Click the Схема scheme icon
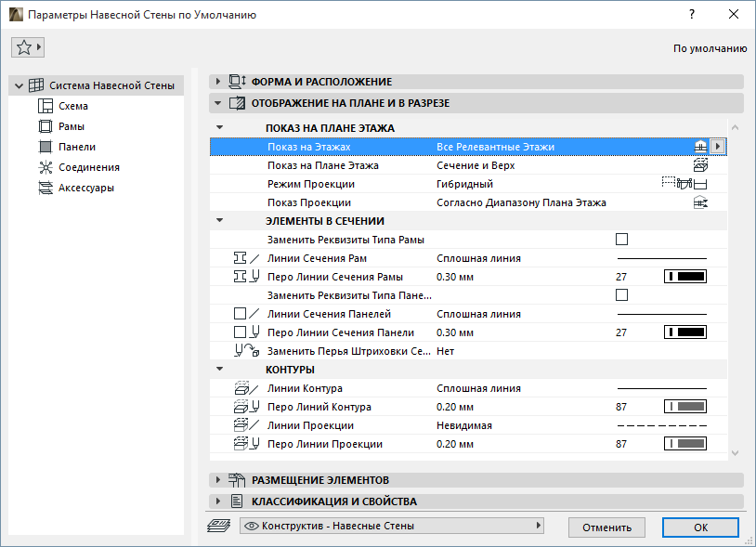This screenshot has width=756, height=547. (x=46, y=106)
